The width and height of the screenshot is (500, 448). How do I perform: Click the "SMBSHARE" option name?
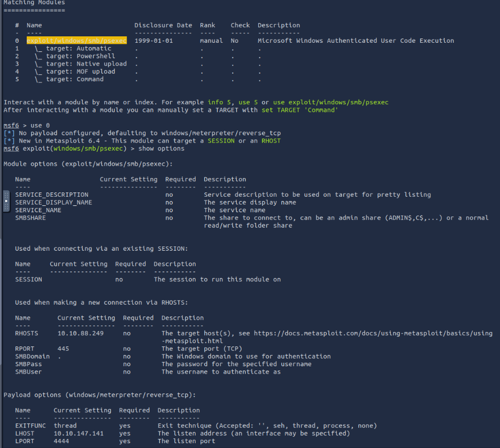(x=30, y=218)
